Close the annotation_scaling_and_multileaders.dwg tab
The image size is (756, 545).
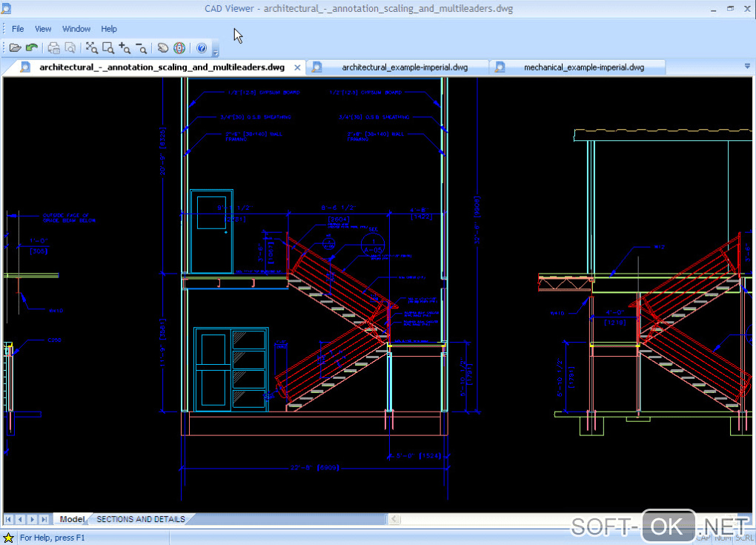pos(297,67)
